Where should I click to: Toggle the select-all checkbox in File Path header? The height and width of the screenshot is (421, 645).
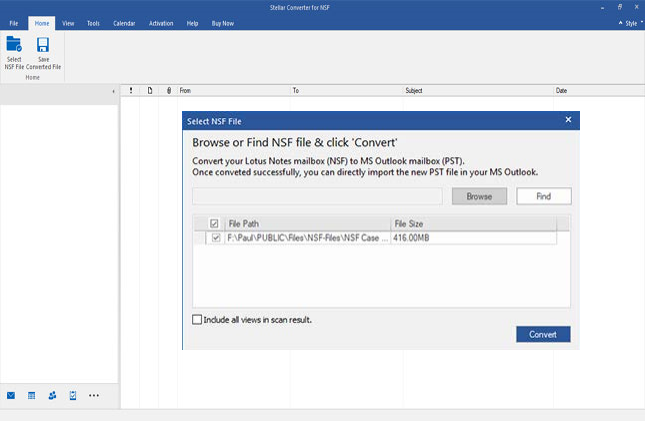(214, 223)
